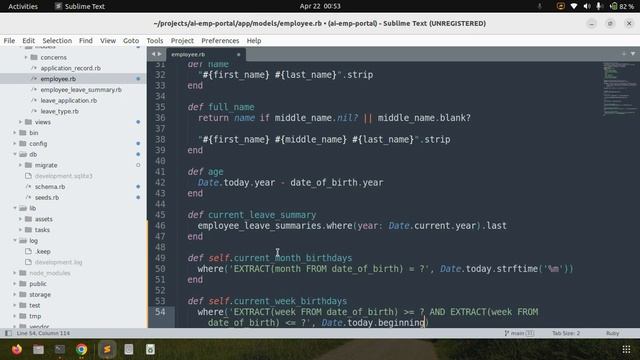
Task: Click the main git branch indicator
Action: (x=519, y=333)
